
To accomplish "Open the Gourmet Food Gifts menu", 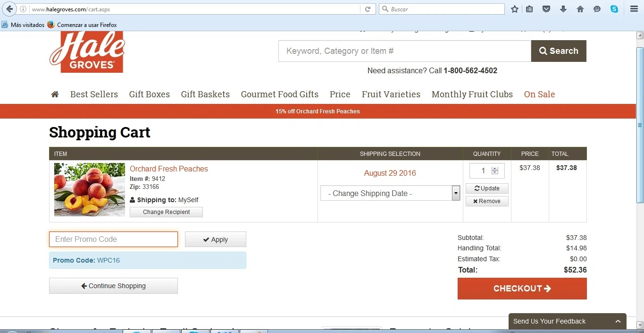I will click(x=280, y=94).
